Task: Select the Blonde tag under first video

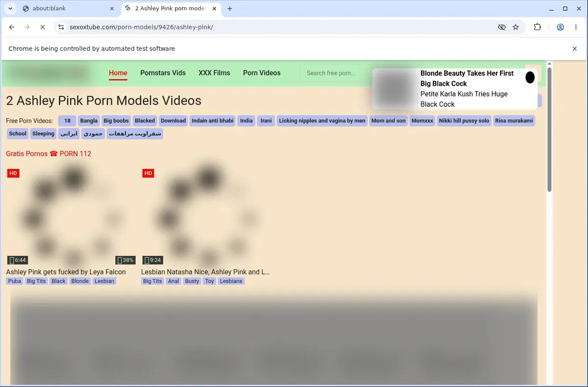Action: [80, 281]
